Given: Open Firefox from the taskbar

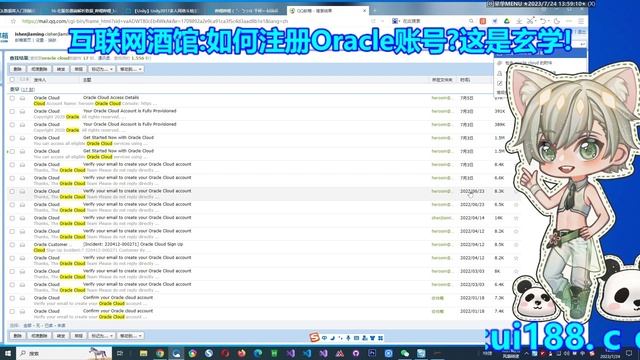Looking at the screenshot, I should pyautogui.click(x=242, y=353).
